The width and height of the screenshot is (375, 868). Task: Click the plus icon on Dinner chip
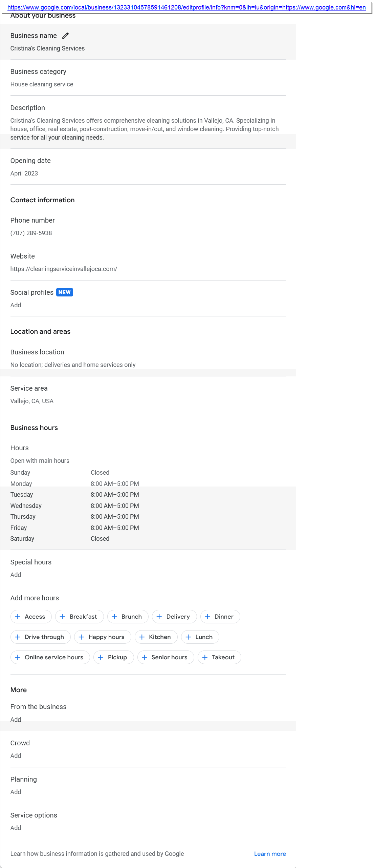pyautogui.click(x=208, y=617)
